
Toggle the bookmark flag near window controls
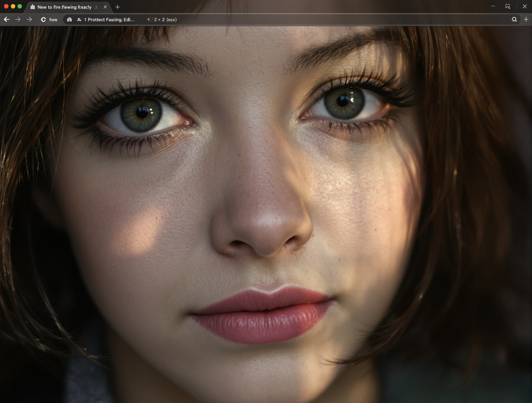(508, 7)
